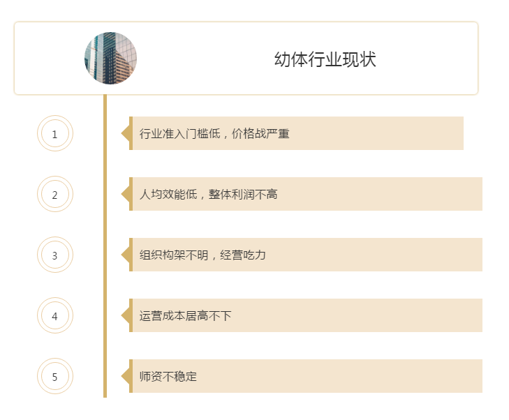Image resolution: width=509 pixels, height=420 pixels.
Task: Click the numbered circle 1
Action: [55, 134]
